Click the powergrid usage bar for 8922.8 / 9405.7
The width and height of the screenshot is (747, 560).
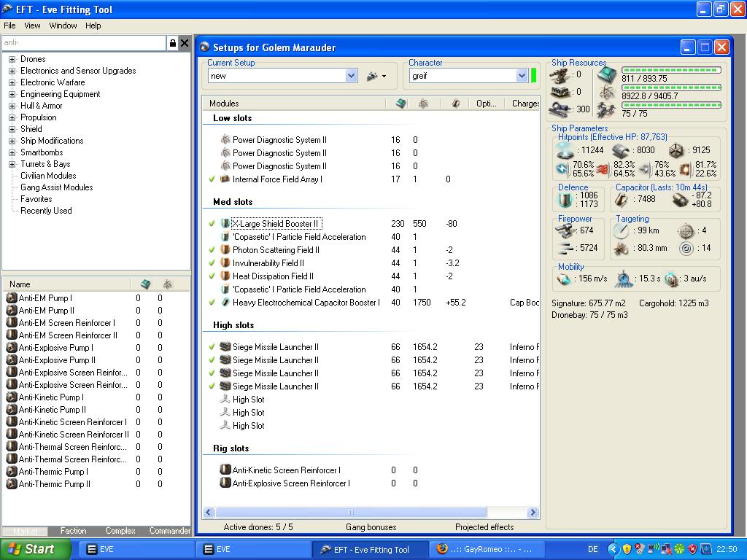click(x=671, y=87)
